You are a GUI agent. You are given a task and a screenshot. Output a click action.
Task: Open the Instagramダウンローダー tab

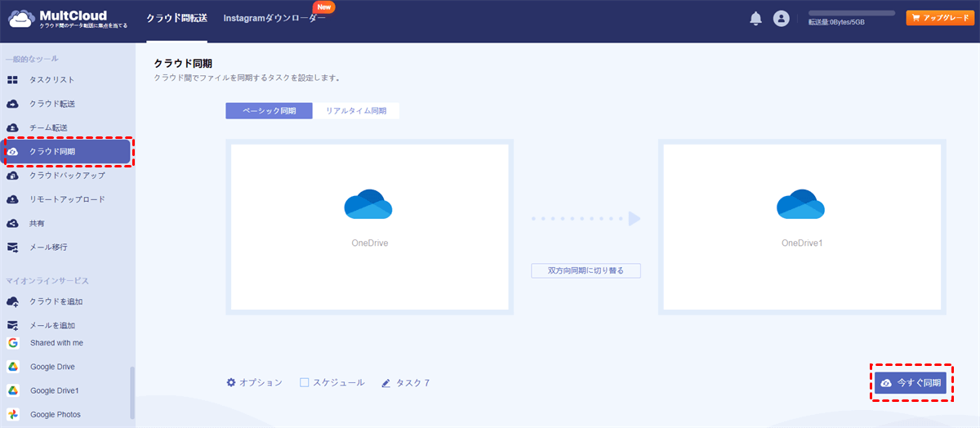274,18
